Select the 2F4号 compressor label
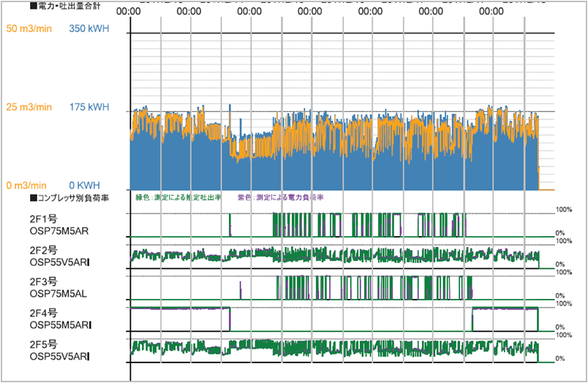 pos(44,313)
